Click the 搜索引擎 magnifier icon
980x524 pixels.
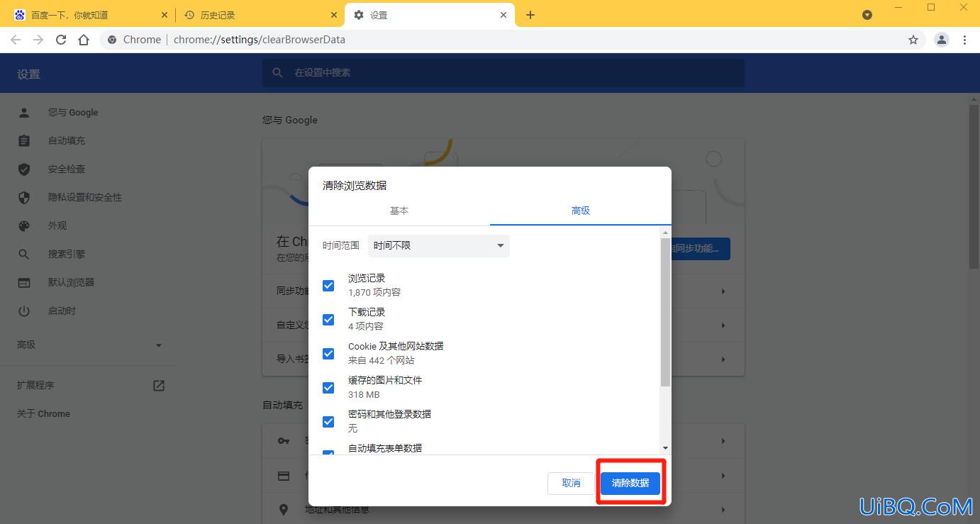[24, 254]
